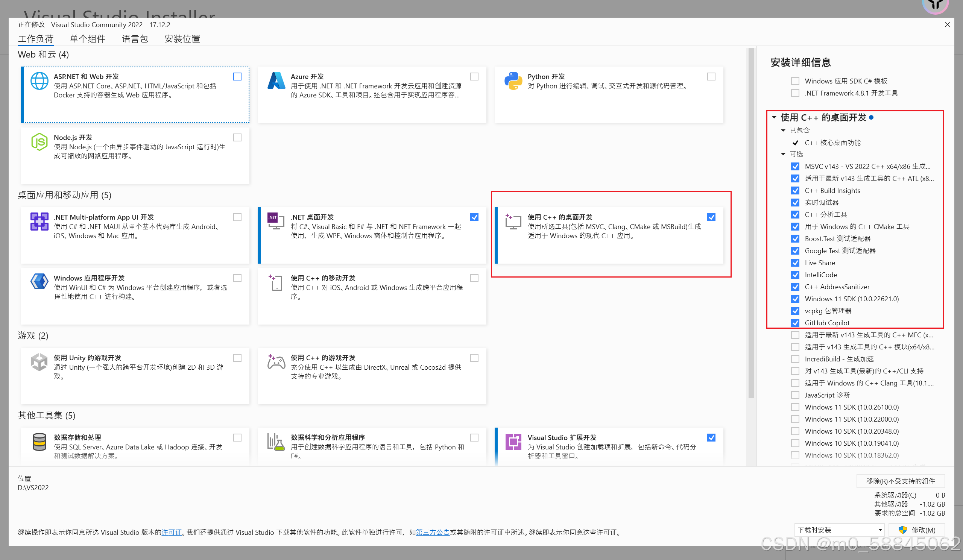
Task: Switch to the 单个组件 individual components tab
Action: point(88,39)
